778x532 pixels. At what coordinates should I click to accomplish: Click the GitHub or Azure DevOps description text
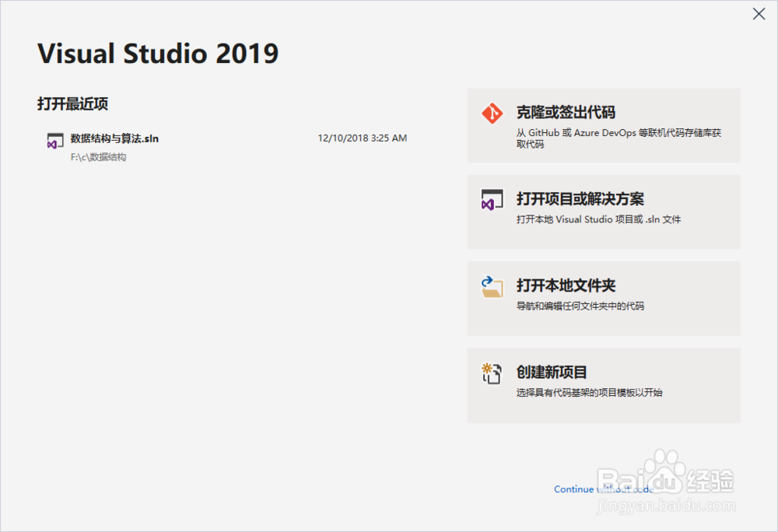619,138
